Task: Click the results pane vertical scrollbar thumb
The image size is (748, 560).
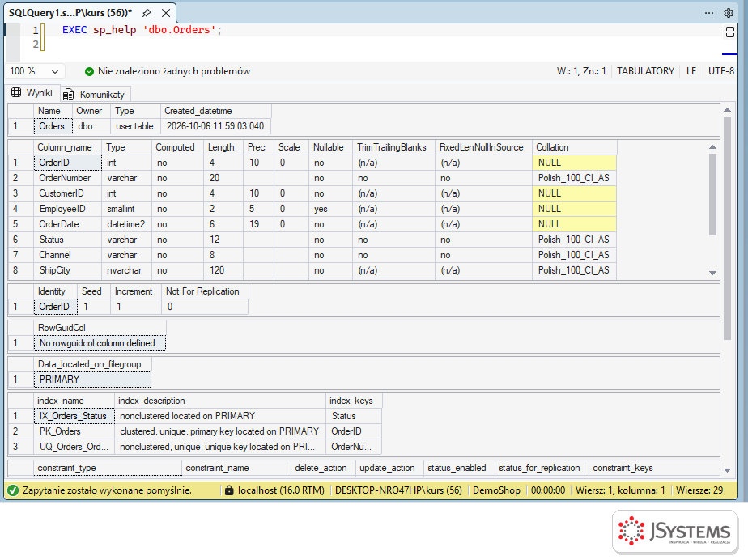Action: pyautogui.click(x=727, y=228)
